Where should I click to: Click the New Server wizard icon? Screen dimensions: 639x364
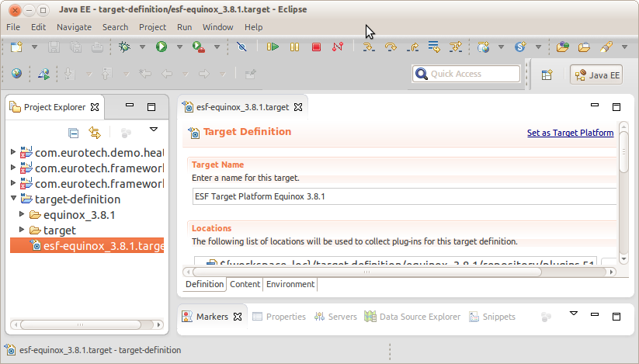483,47
